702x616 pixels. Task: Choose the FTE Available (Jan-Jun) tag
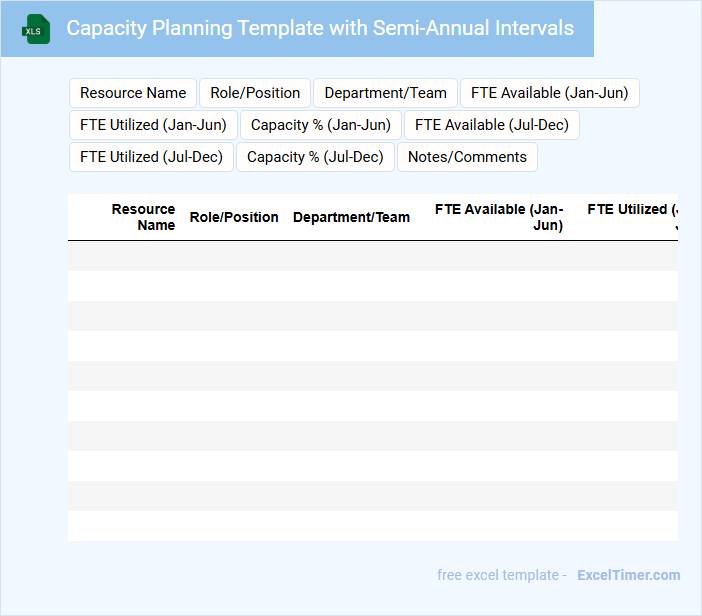point(549,93)
